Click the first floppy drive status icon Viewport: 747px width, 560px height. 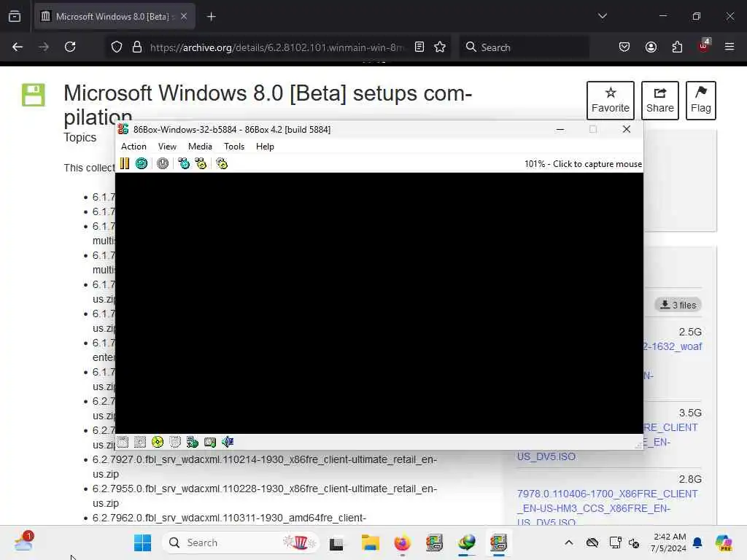(123, 442)
